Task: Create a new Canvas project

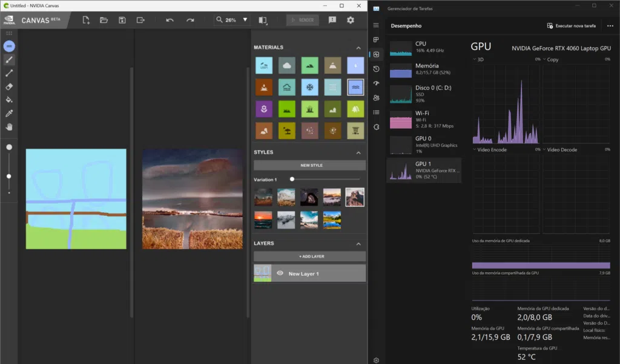Action: pyautogui.click(x=85, y=20)
